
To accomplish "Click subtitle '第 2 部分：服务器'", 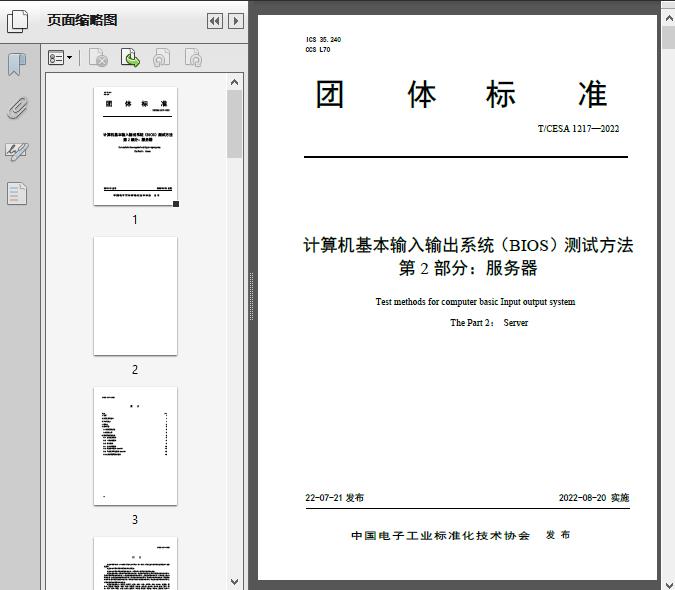I will (468, 268).
